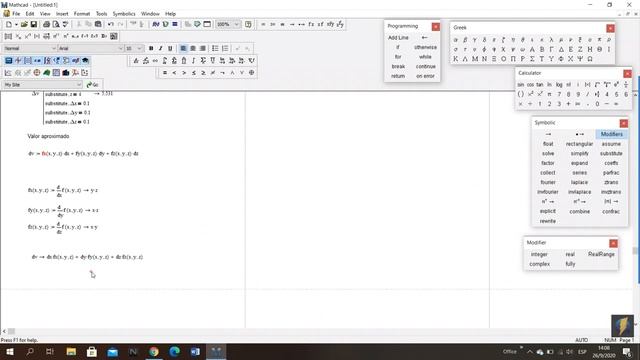Open the Window menu
This screenshot has width=640, height=360.
(x=150, y=13)
